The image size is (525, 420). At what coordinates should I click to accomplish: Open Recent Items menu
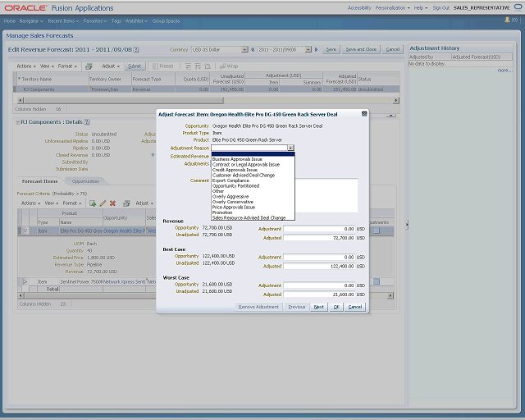(x=63, y=21)
